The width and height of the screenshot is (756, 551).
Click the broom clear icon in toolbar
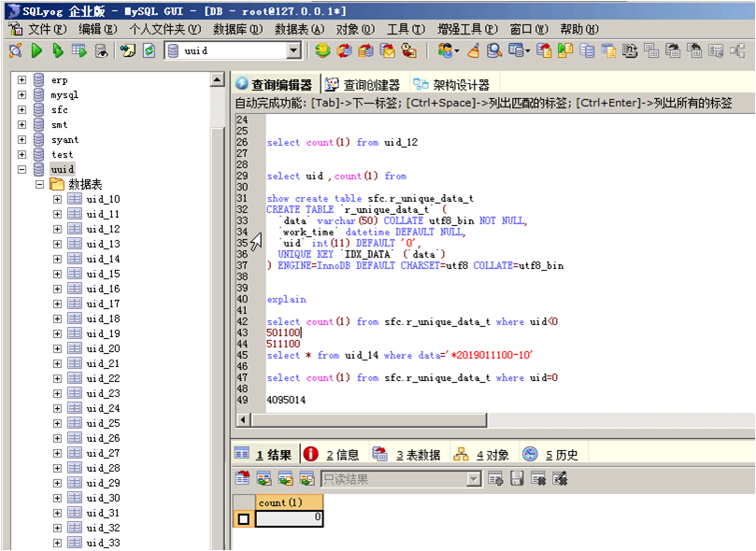(x=474, y=50)
